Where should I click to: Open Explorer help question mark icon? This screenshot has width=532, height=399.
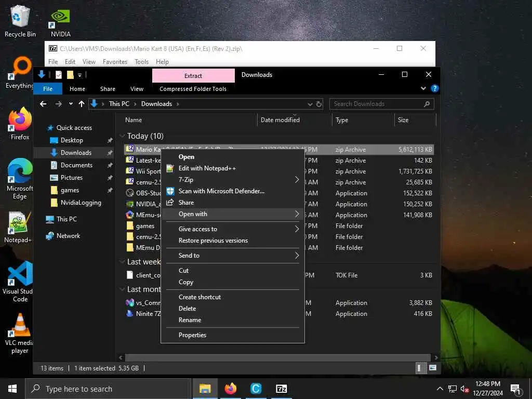[x=435, y=88]
